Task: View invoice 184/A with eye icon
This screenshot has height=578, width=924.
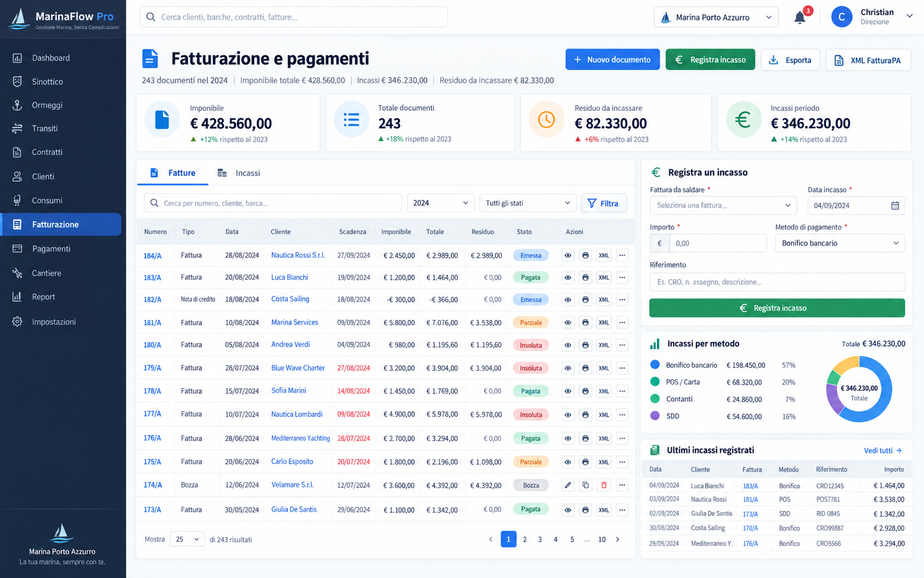Action: [x=568, y=255]
